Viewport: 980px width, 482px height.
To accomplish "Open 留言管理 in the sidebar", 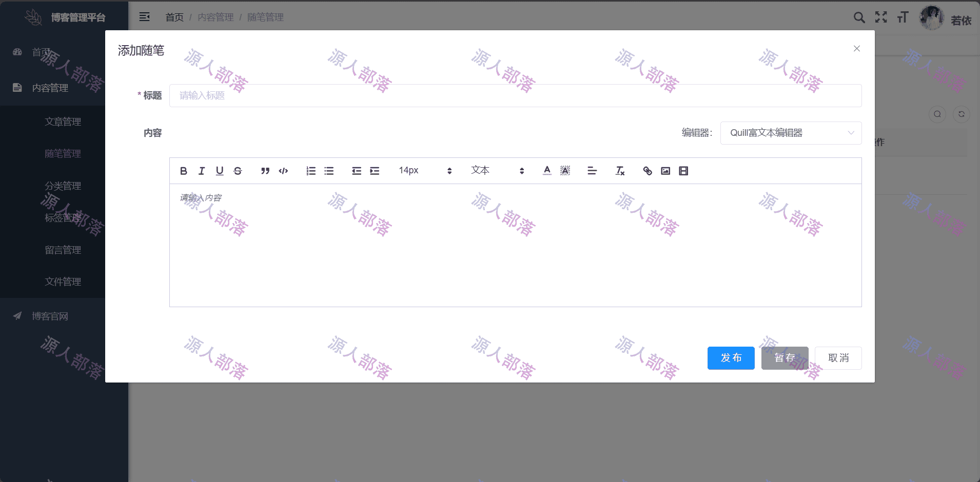I will [63, 250].
